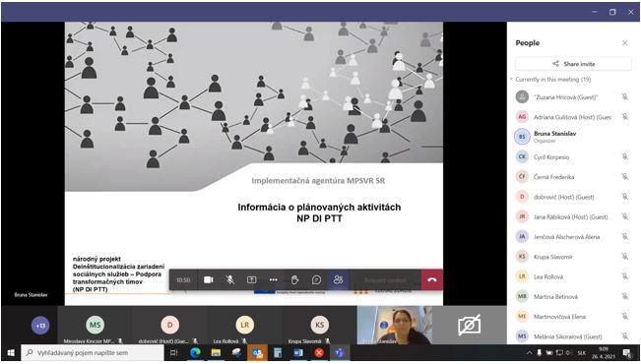Viewport: 641px width, 364px height.
Task: Open Microsoft Edge from the taskbar
Action: pos(195,352)
